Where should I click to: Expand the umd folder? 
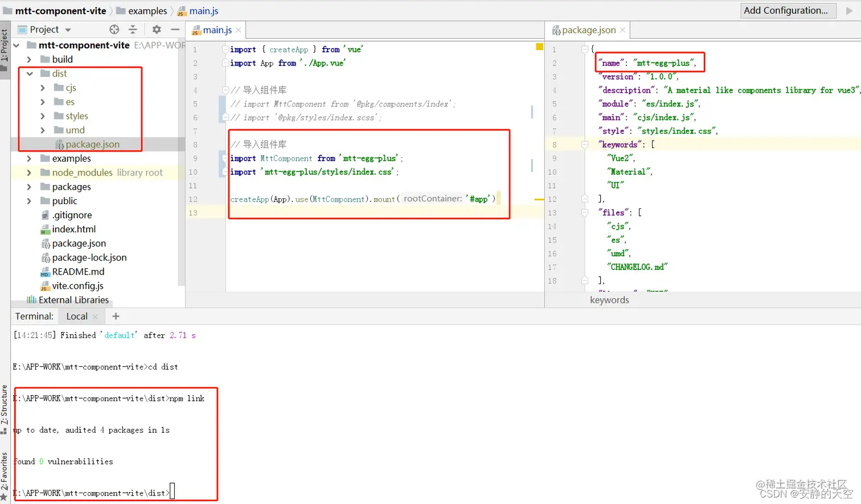(x=43, y=130)
